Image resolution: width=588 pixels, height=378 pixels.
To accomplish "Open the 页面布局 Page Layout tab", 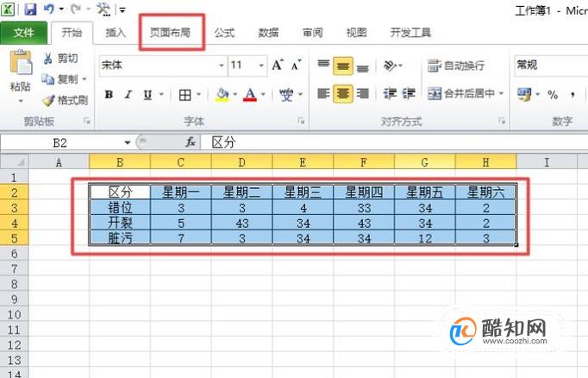I will pyautogui.click(x=170, y=33).
